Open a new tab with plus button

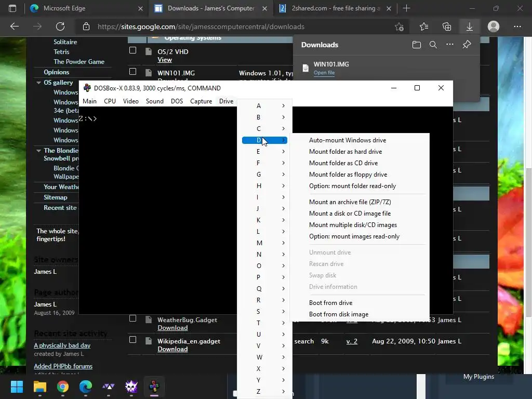pyautogui.click(x=406, y=8)
